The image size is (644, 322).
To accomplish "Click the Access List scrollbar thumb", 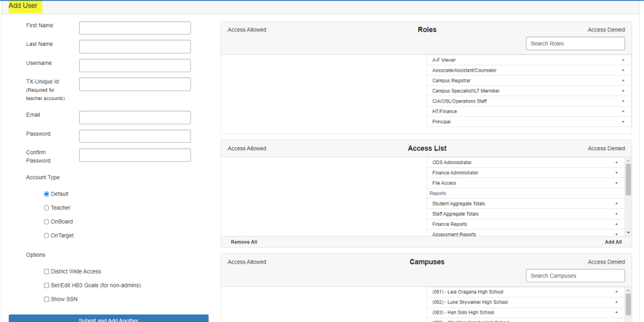I will click(628, 179).
